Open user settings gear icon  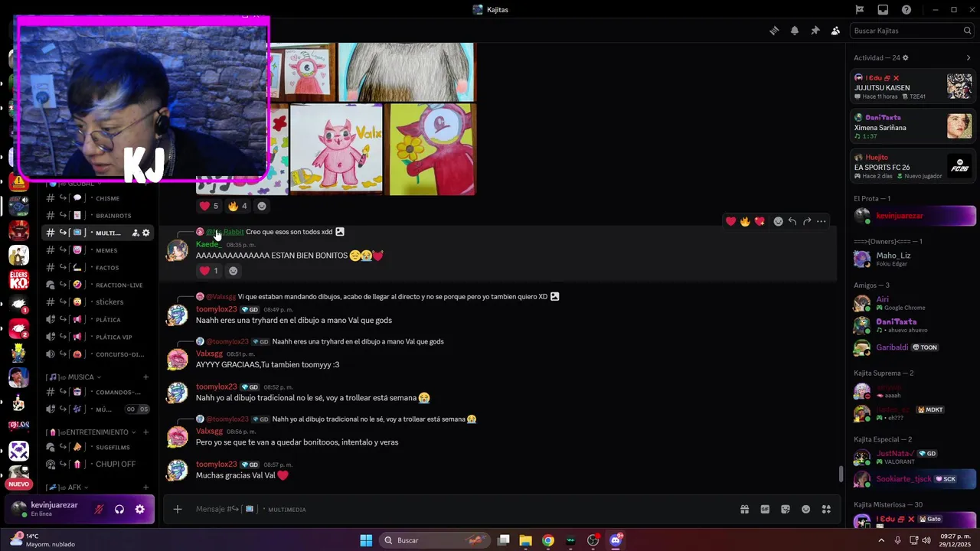click(x=140, y=509)
